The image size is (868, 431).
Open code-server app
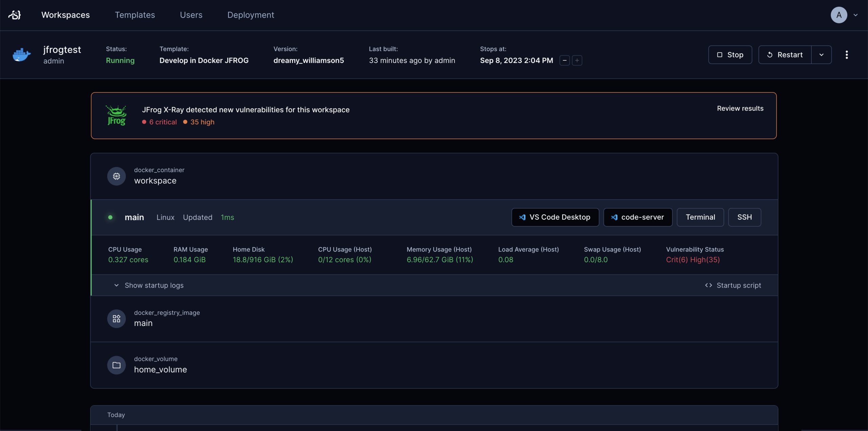[x=638, y=217]
